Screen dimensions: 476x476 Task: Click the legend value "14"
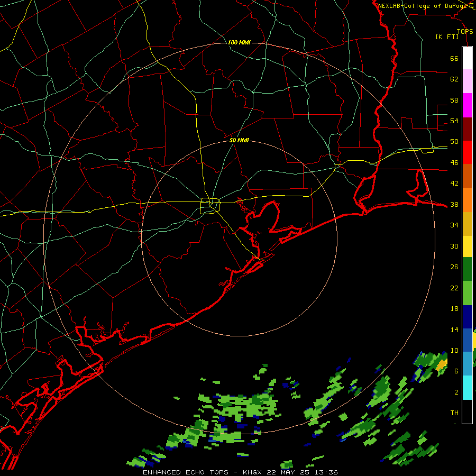coord(454,329)
